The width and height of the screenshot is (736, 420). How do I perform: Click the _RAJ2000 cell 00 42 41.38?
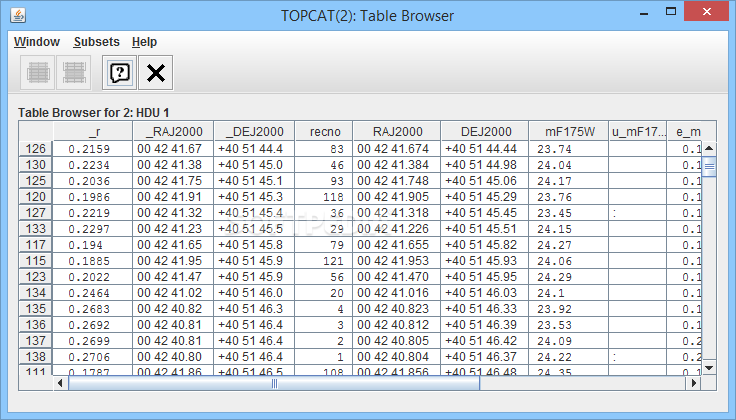click(x=173, y=165)
